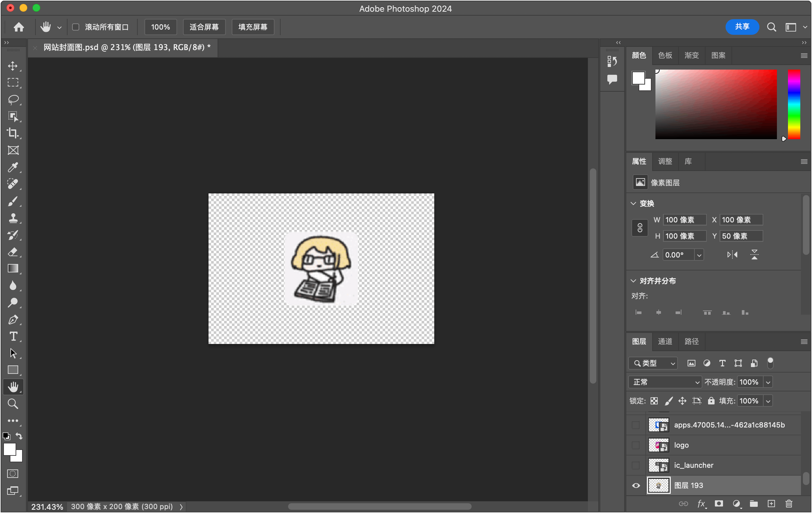The height and width of the screenshot is (513, 812).
Task: Select the Zoom tool in toolbar
Action: coord(13,404)
